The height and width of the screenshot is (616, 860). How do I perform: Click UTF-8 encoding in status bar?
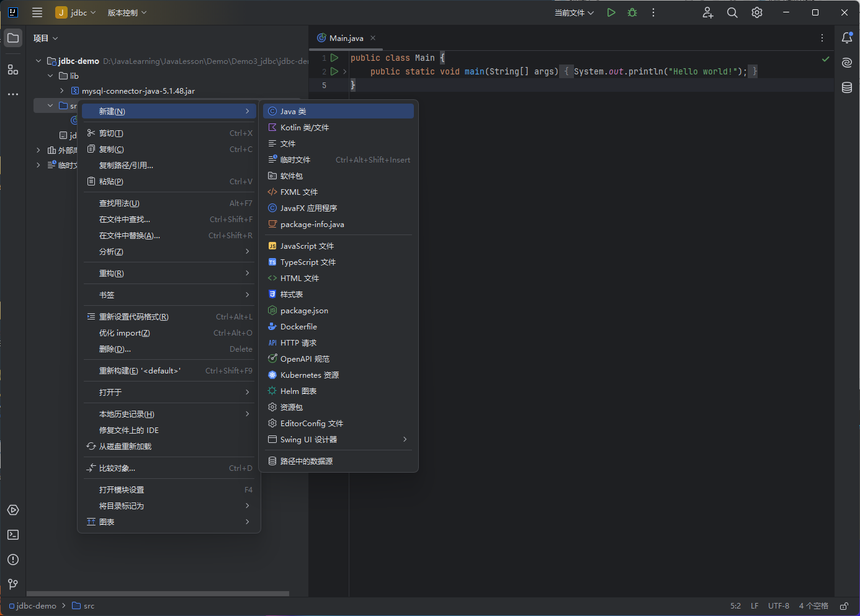(x=779, y=606)
